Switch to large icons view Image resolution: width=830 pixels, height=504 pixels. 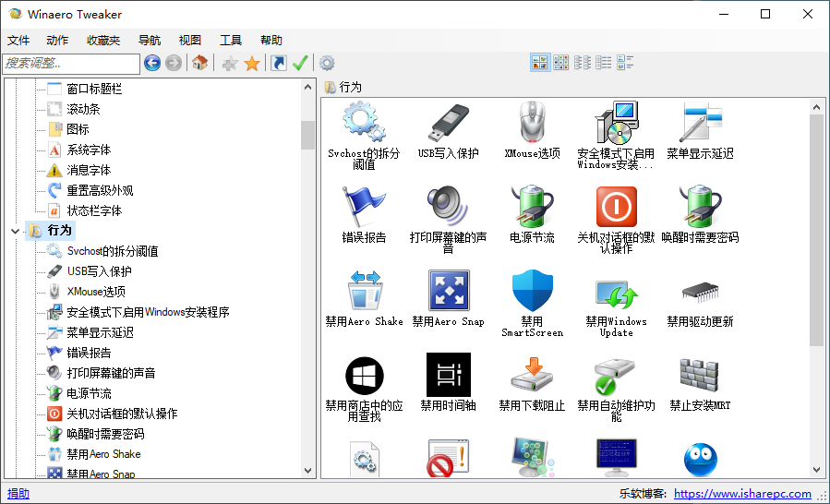tap(540, 63)
